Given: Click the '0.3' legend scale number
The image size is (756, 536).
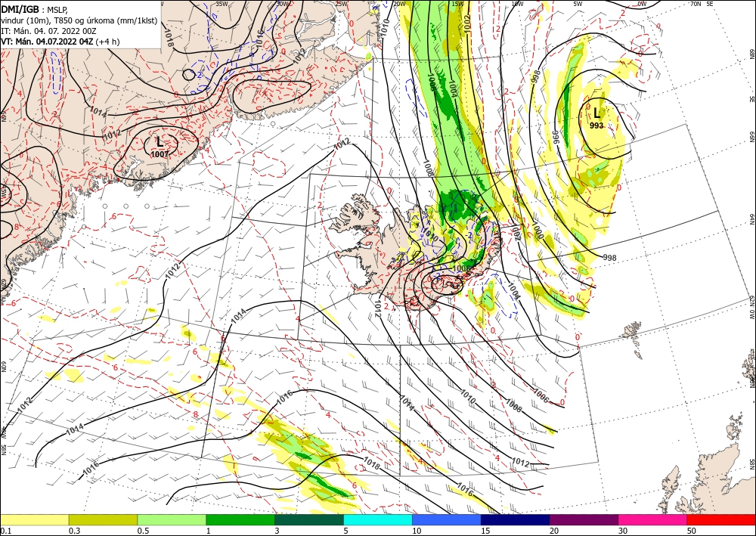Looking at the screenshot, I should point(74,531).
